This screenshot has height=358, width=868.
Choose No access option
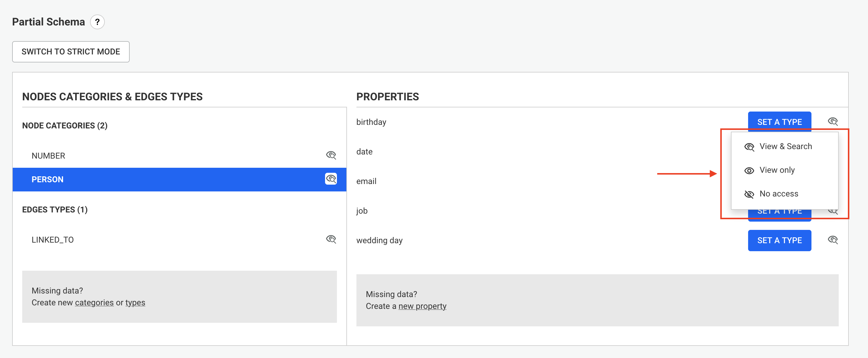[778, 194]
